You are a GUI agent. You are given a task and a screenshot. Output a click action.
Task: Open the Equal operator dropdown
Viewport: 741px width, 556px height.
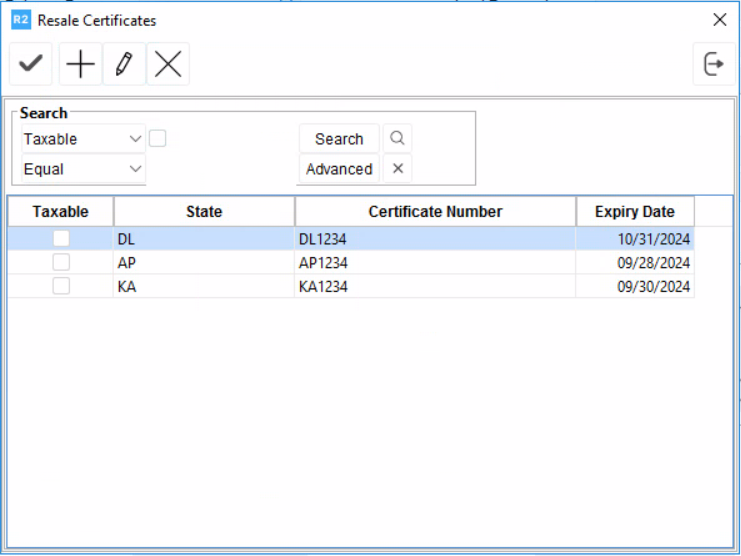click(83, 169)
